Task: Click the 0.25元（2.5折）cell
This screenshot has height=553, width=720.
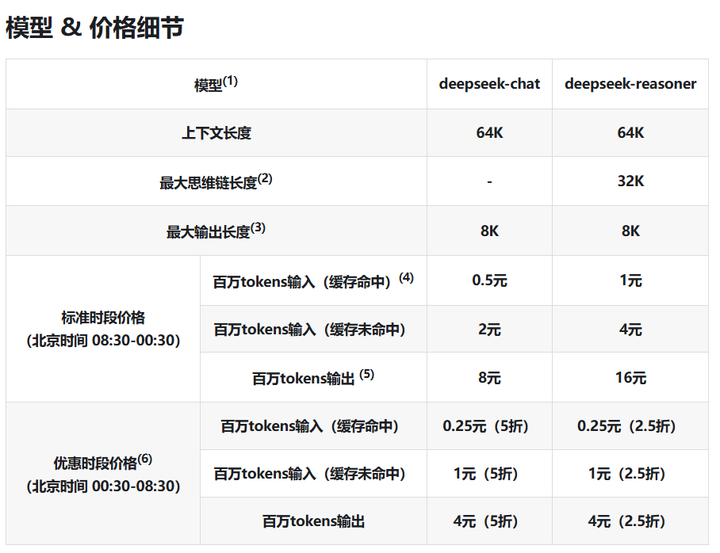Action: 630,426
